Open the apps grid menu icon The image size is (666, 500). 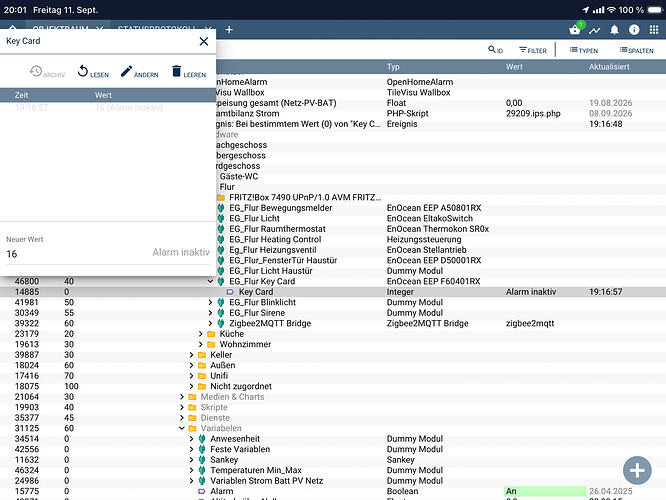click(x=654, y=30)
